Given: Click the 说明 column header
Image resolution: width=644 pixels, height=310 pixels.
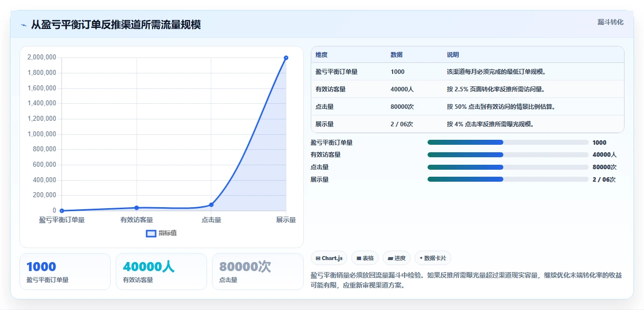Looking at the screenshot, I should pyautogui.click(x=453, y=55).
